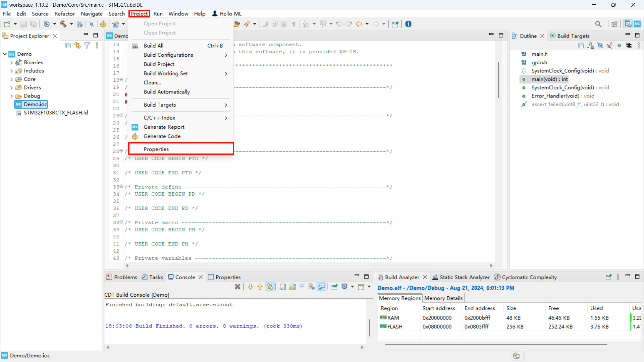Collapse the Demo project node
The image size is (644, 362).
point(5,54)
